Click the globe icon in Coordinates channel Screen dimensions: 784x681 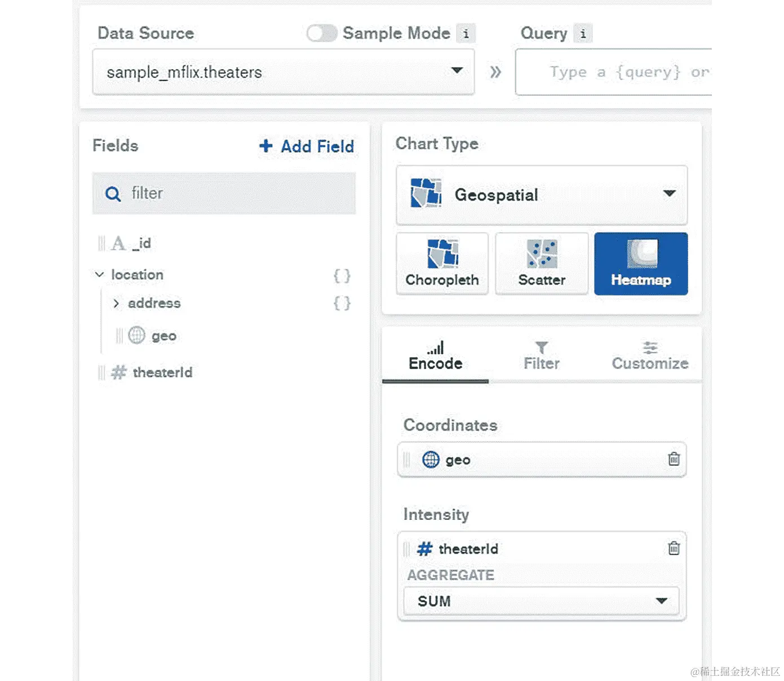click(x=431, y=460)
